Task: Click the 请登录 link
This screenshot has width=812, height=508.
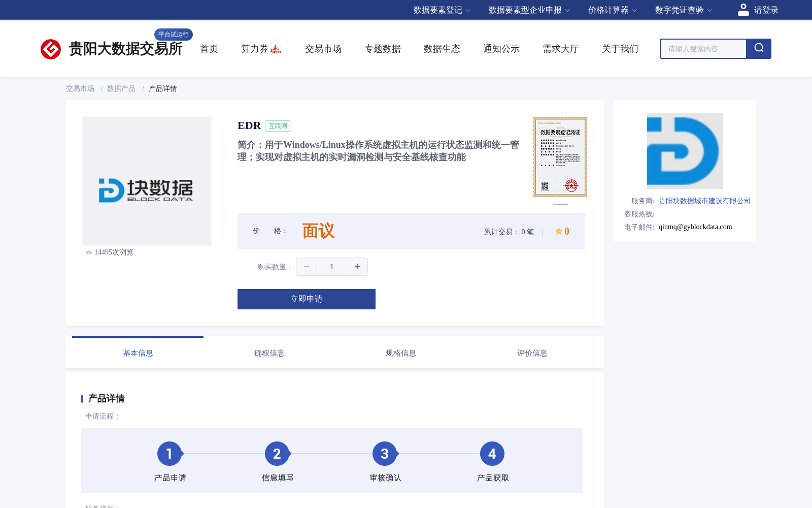Action: pyautogui.click(x=766, y=10)
